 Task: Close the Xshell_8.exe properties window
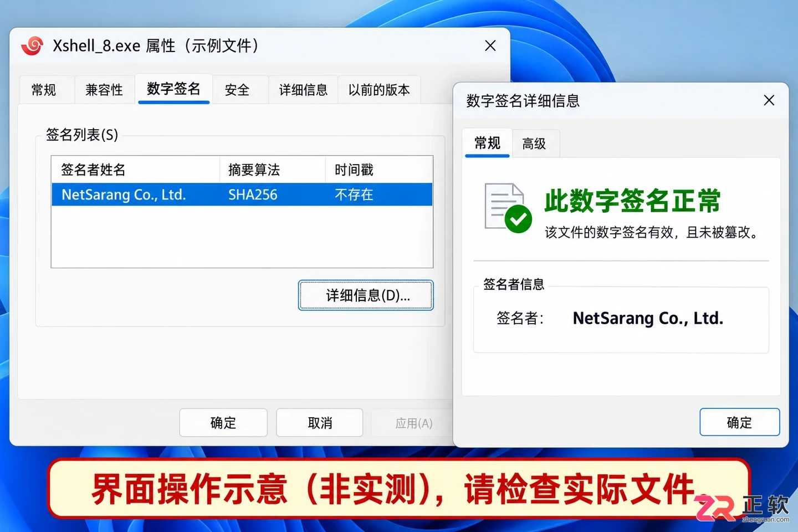coord(490,45)
